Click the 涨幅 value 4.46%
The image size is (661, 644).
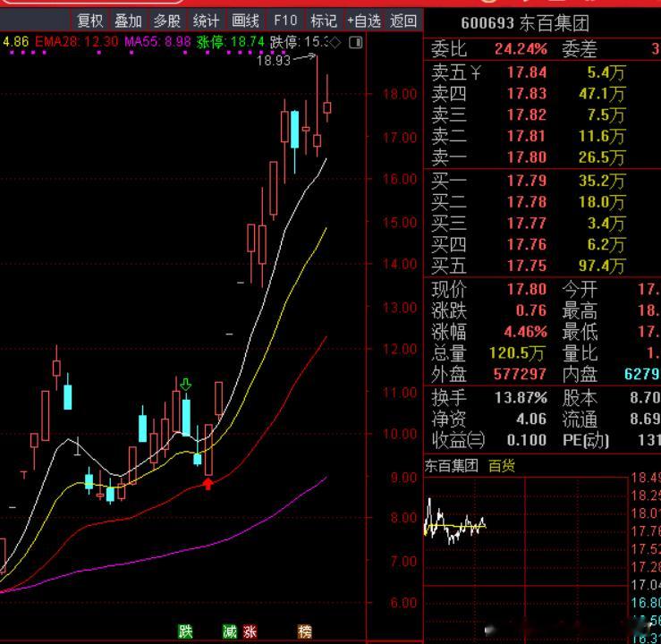pyautogui.click(x=525, y=332)
